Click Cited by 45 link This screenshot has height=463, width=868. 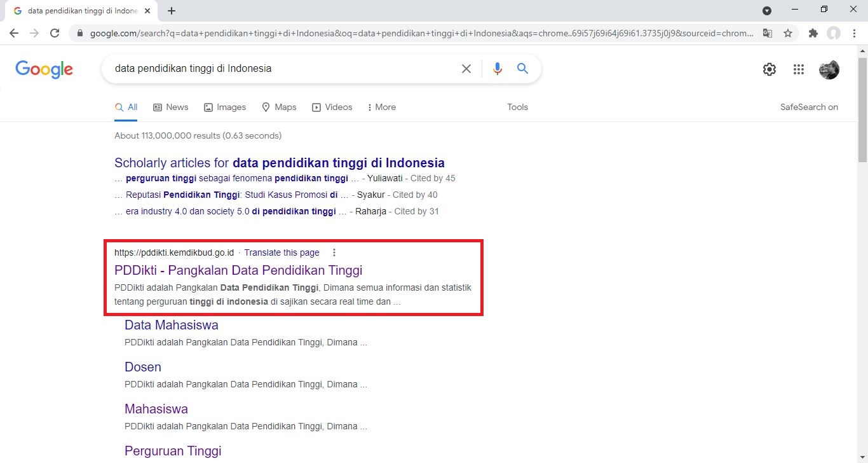click(x=433, y=178)
